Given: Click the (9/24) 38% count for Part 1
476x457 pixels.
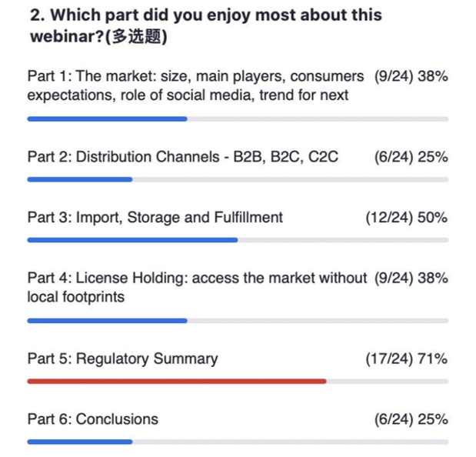Looking at the screenshot, I should [411, 76].
